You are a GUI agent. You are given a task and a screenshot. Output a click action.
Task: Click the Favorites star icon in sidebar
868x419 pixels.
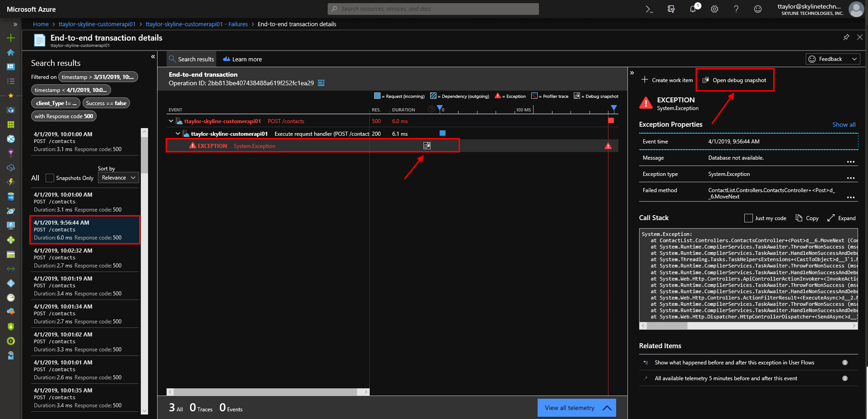(x=11, y=96)
